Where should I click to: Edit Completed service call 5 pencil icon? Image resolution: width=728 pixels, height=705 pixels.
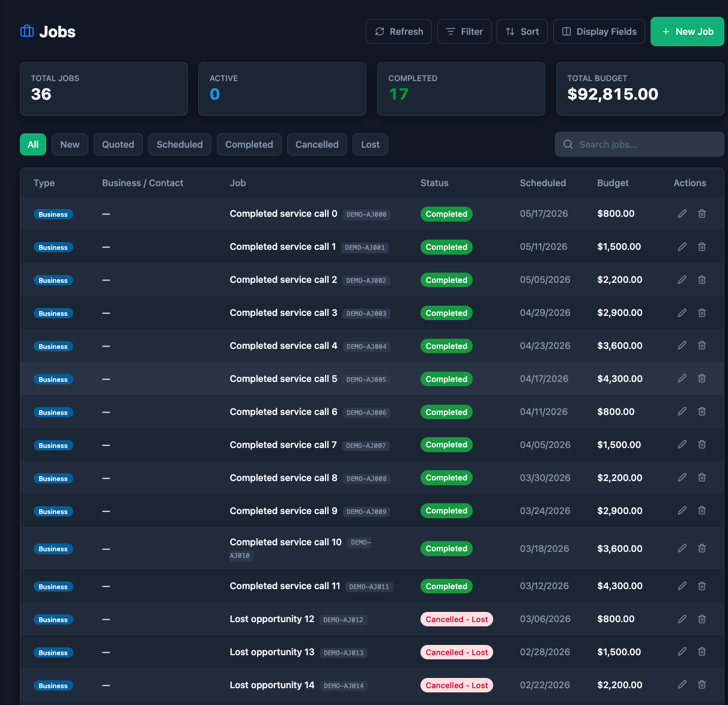[682, 378]
